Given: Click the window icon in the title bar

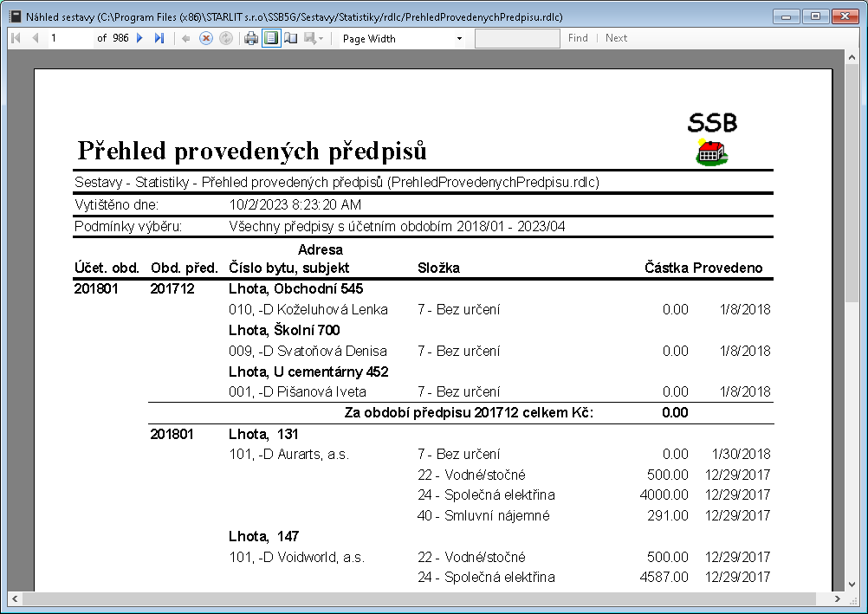Looking at the screenshot, I should tap(14, 16).
